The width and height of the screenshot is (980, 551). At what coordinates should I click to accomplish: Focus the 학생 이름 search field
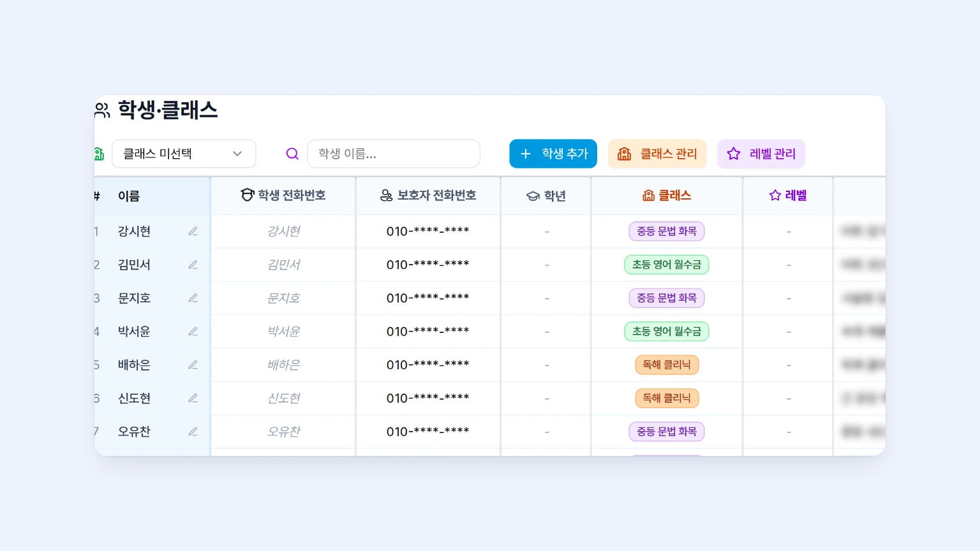pos(394,154)
